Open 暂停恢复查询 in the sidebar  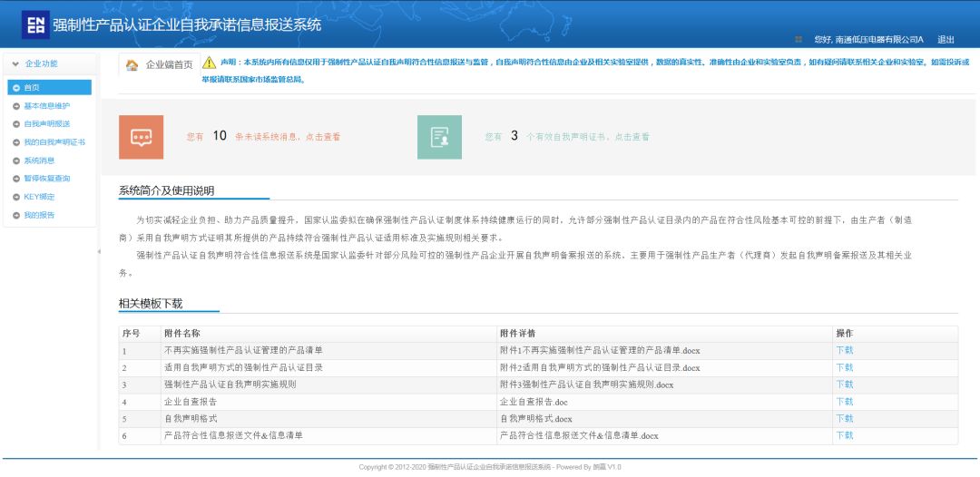pos(46,179)
